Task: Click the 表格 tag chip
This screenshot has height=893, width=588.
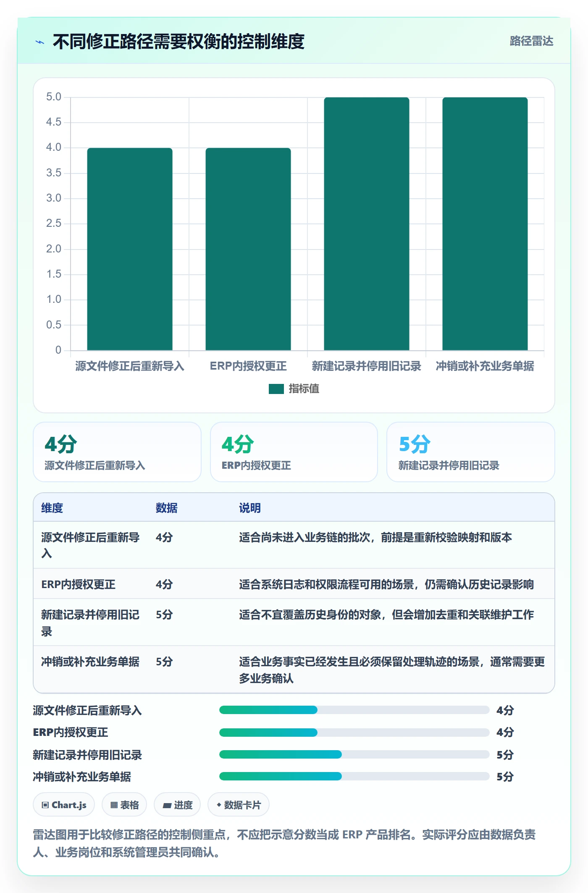Action: 124,805
